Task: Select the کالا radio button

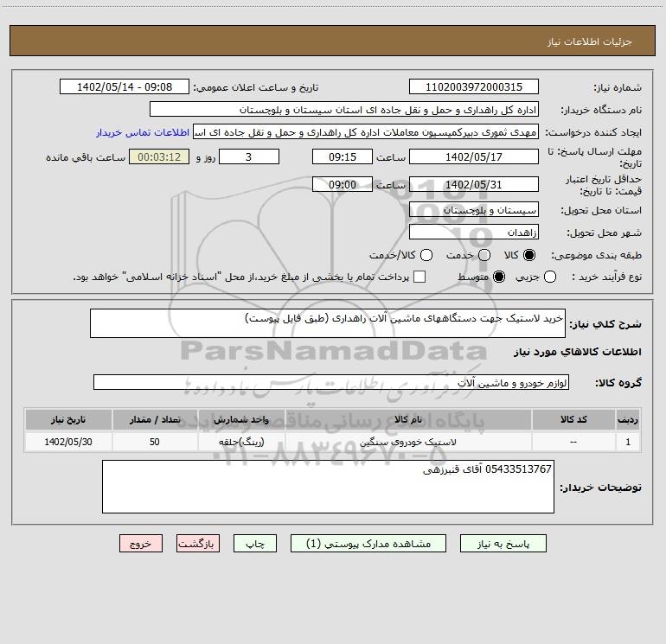Action: tap(529, 255)
